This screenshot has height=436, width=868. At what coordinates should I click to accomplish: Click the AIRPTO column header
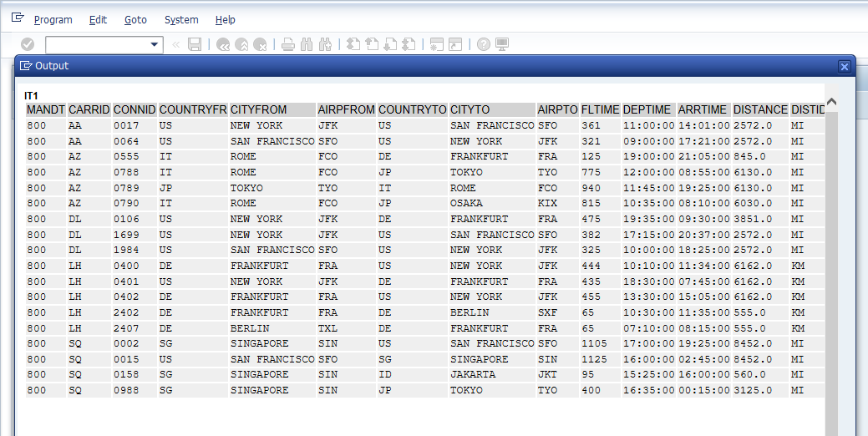pyautogui.click(x=557, y=109)
